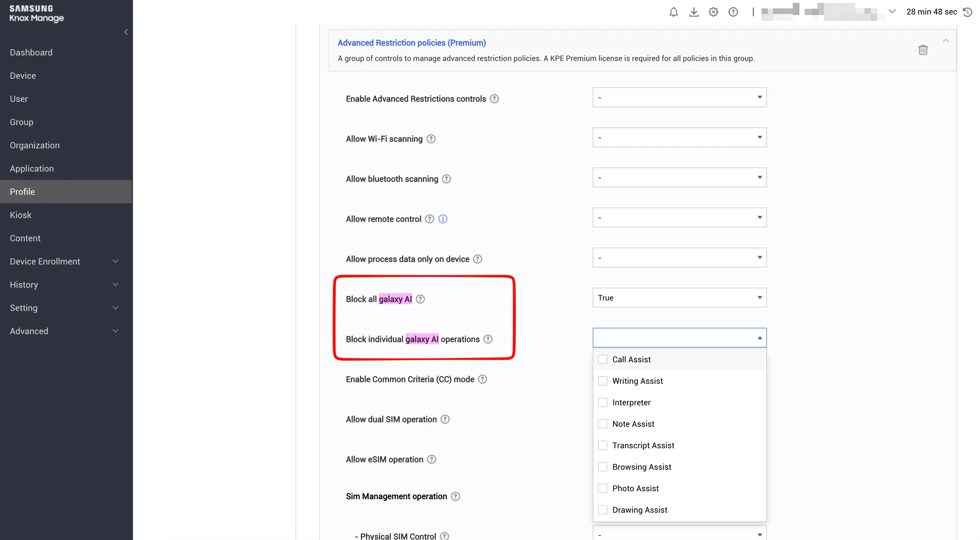Click the download icon in top bar

click(694, 12)
